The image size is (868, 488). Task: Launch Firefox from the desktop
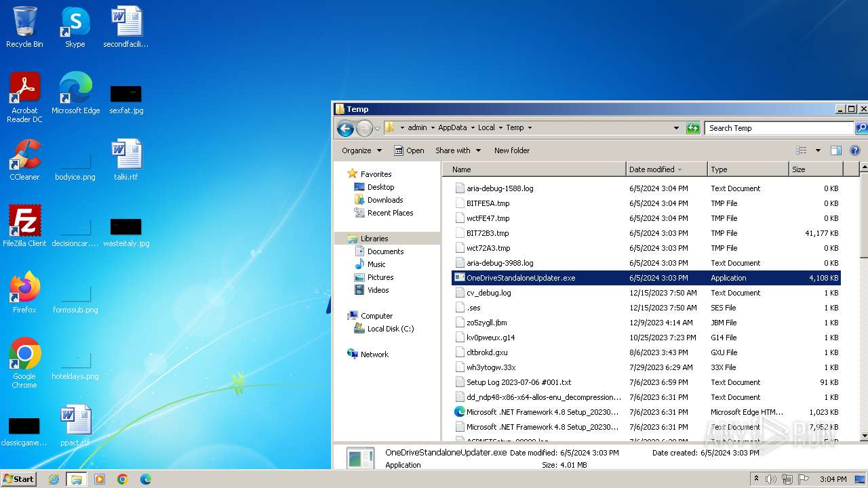tap(24, 293)
